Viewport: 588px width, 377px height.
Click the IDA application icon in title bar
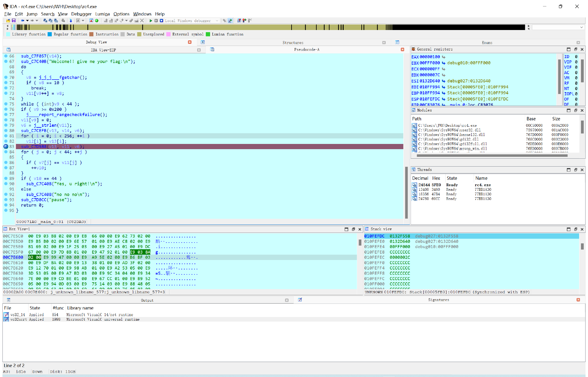click(6, 6)
